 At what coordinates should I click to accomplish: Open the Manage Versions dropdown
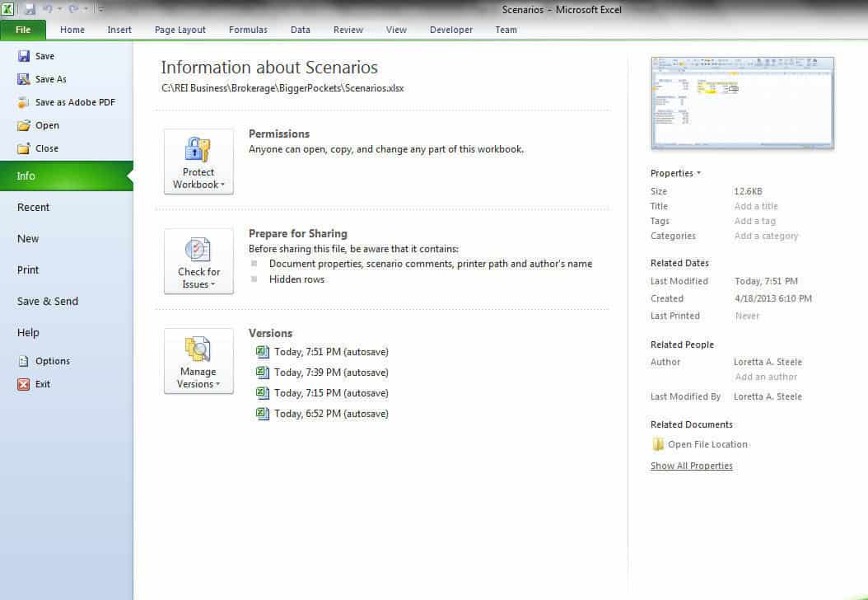198,361
